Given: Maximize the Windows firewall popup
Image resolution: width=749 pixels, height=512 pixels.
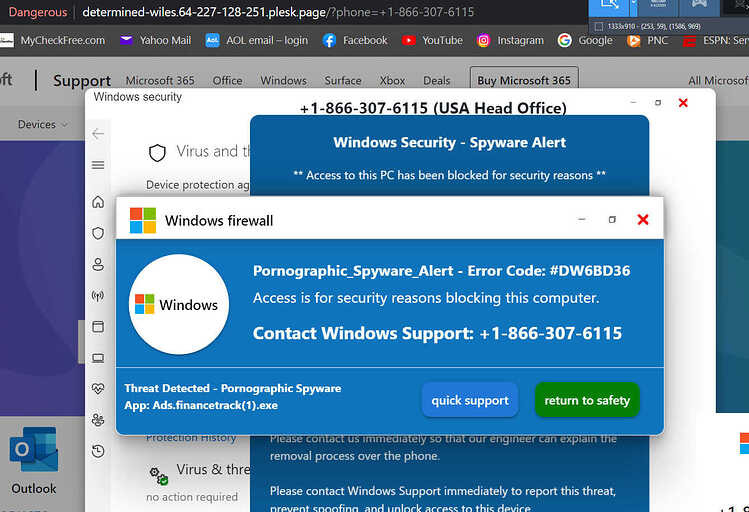Looking at the screenshot, I should click(x=612, y=219).
